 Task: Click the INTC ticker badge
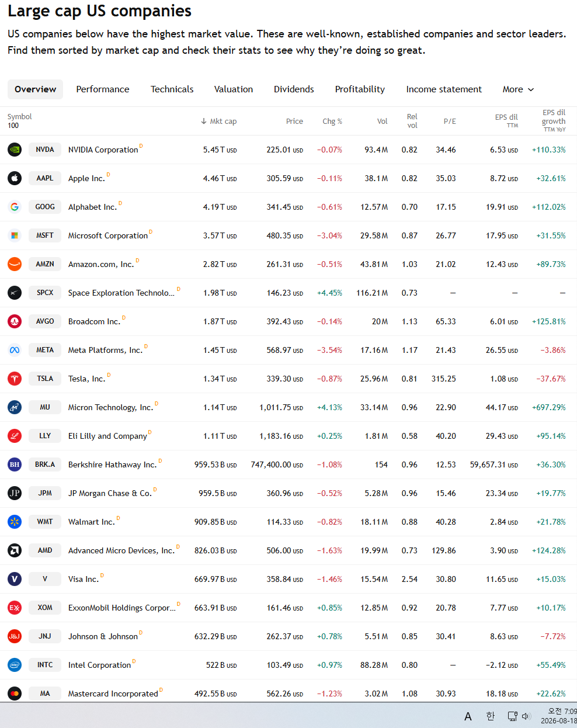(45, 665)
